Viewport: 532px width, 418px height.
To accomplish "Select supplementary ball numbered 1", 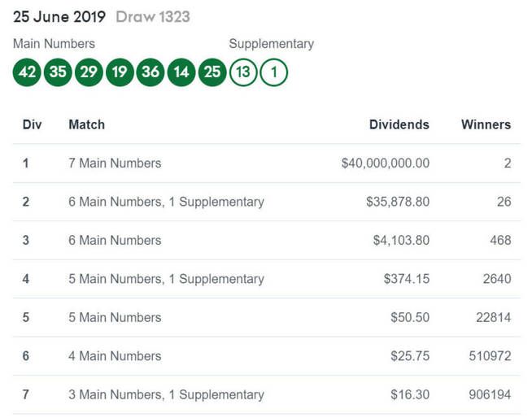I will [x=274, y=72].
